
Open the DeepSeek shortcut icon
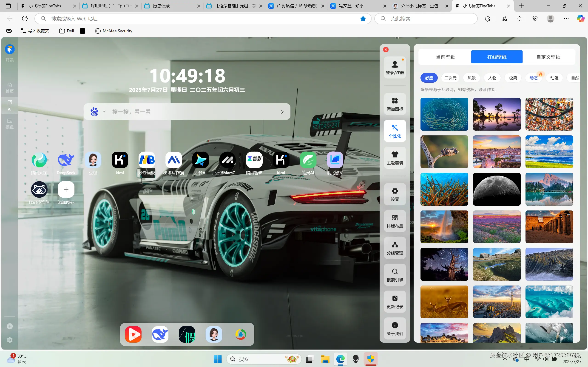coord(66,160)
